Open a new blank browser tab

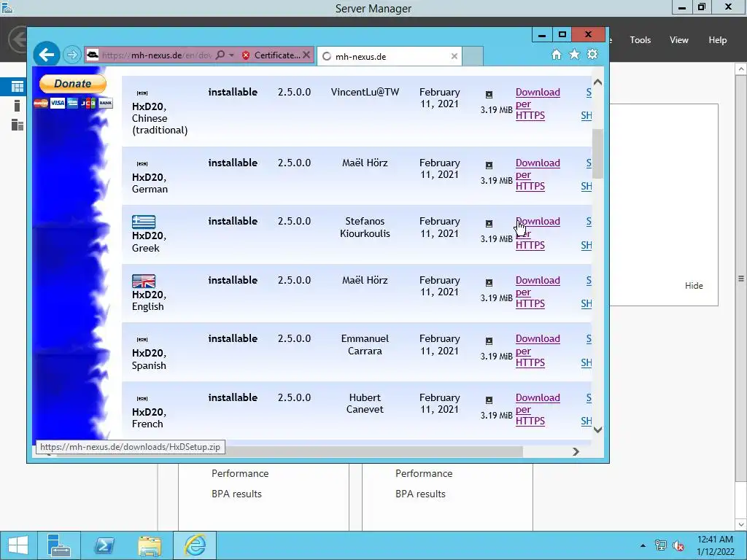coord(473,56)
